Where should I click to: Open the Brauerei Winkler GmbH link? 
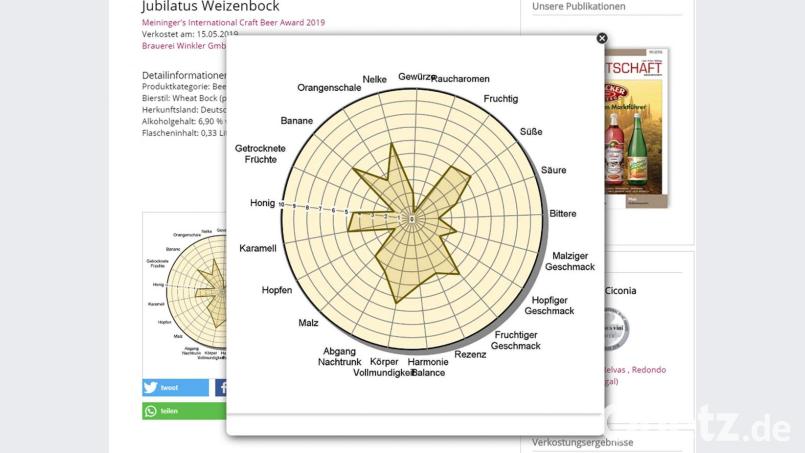point(184,46)
